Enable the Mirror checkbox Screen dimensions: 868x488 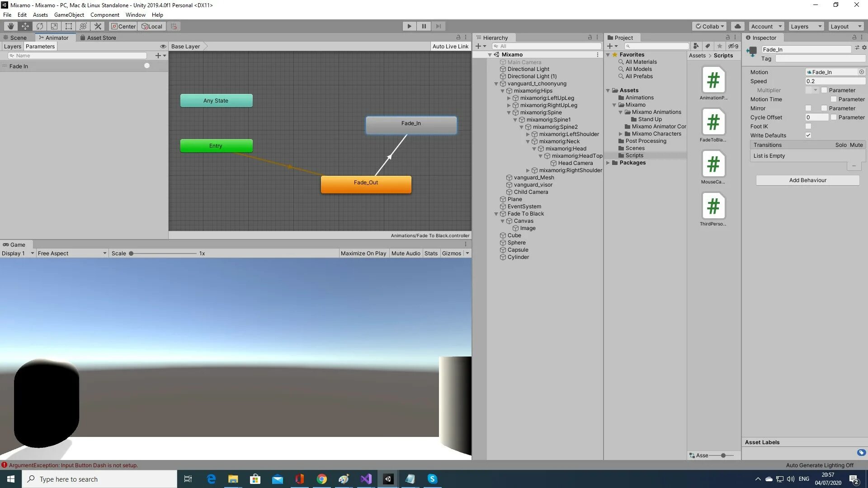point(808,108)
